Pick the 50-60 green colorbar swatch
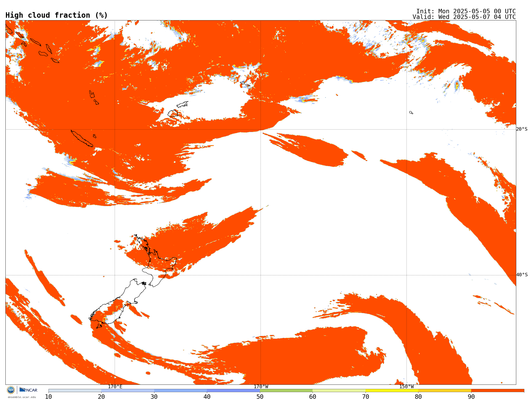Viewport: 532px width, 400px height. coord(286,391)
